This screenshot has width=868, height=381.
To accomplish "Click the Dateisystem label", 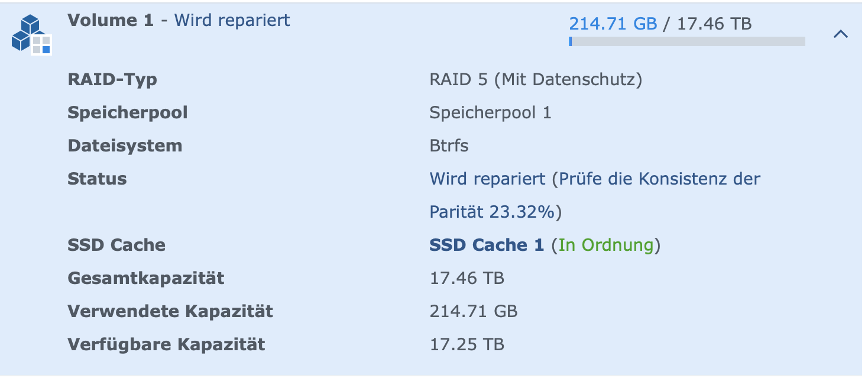I will (125, 146).
